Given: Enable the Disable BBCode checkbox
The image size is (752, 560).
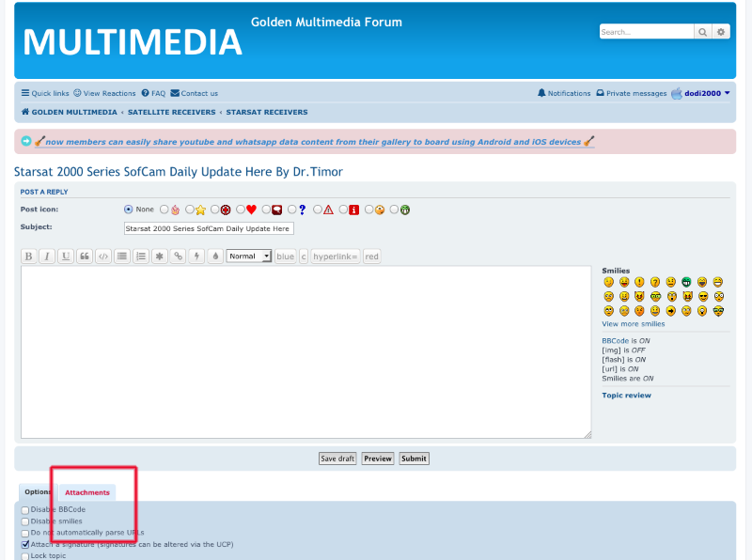Looking at the screenshot, I should [25, 510].
